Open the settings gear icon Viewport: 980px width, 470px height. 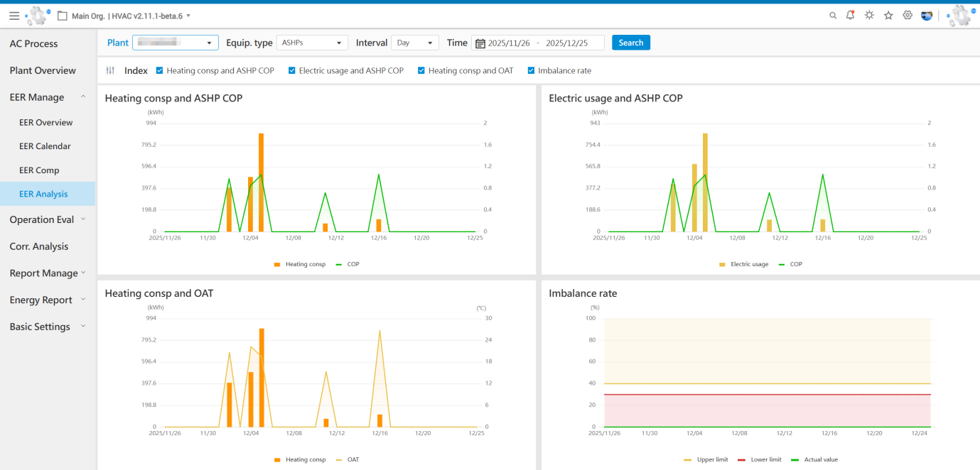[x=908, y=16]
